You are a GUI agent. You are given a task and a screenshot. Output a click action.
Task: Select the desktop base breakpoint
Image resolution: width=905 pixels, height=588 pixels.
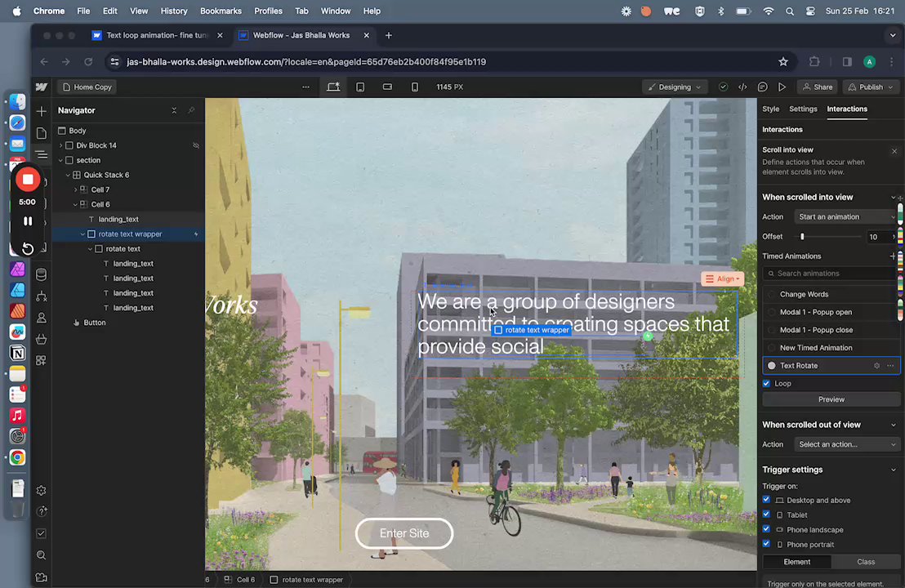[x=333, y=87]
